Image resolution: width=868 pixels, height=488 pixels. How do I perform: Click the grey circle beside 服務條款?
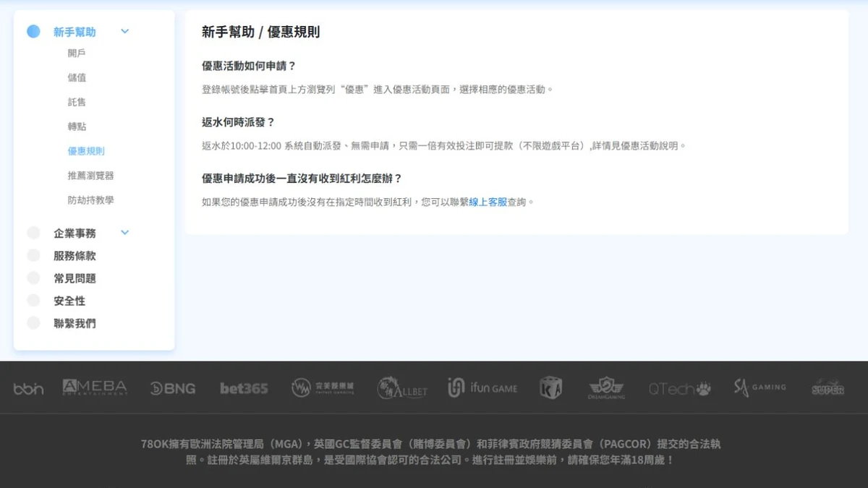coord(33,255)
